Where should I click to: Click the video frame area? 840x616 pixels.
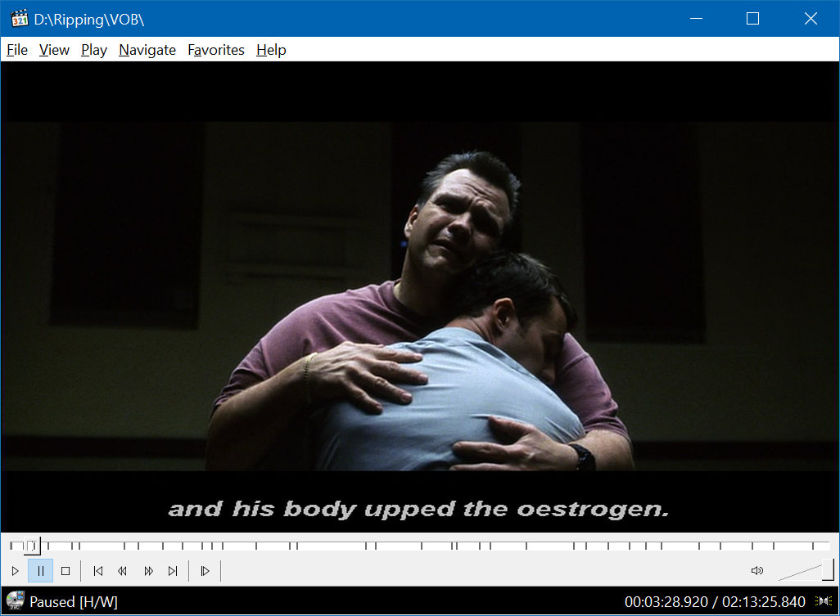pos(420,296)
